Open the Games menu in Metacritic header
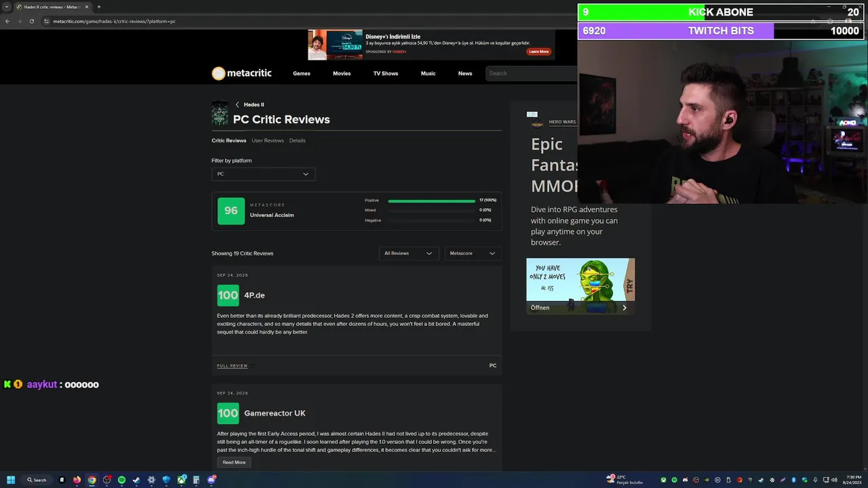Screen dimensions: 868x488 (x=302, y=73)
